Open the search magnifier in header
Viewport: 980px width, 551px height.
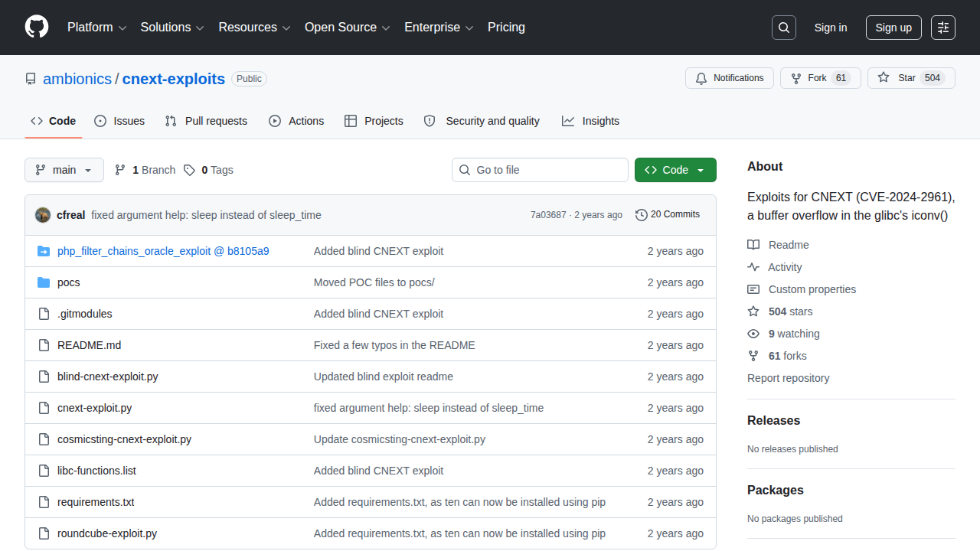784,28
